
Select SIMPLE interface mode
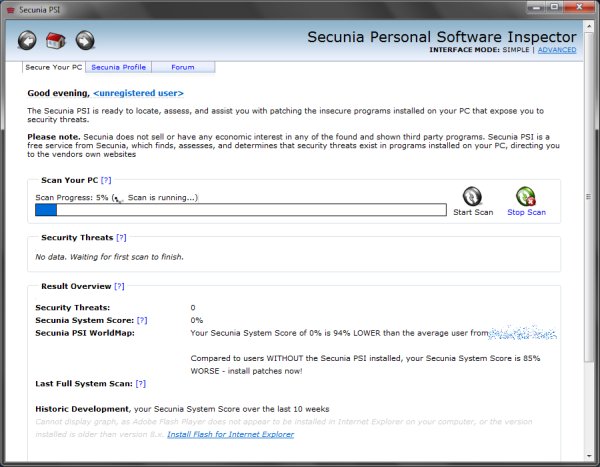pyautogui.click(x=516, y=50)
